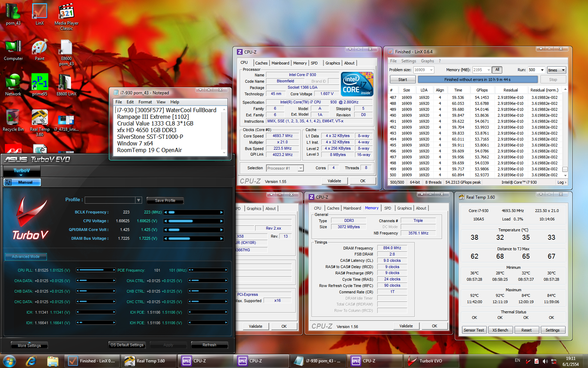Open the Memory (MiB) dropdown in LinX

(489, 70)
